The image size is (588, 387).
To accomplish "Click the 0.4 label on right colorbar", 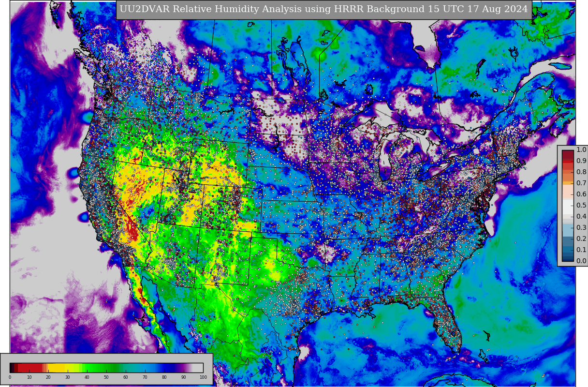I will 581,217.
